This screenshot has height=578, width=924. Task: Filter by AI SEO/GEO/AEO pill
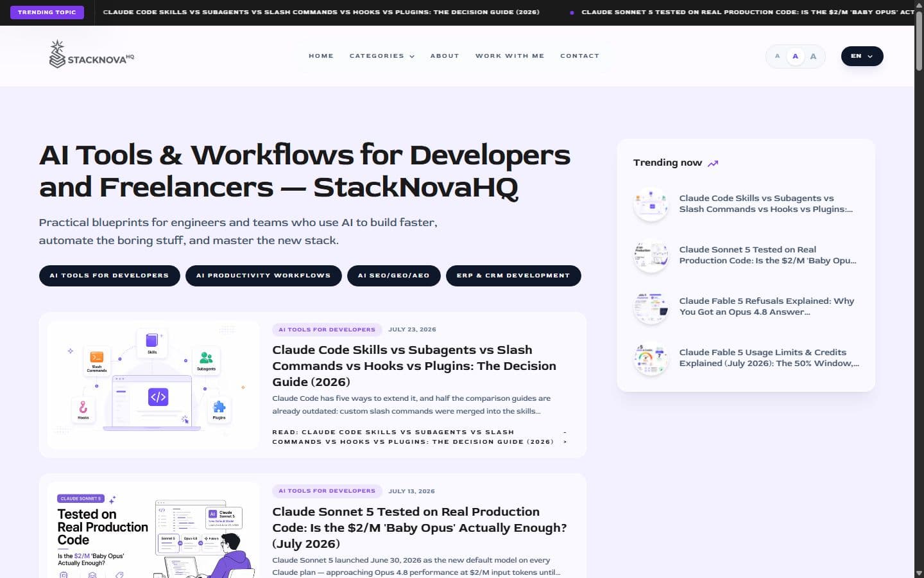point(393,276)
